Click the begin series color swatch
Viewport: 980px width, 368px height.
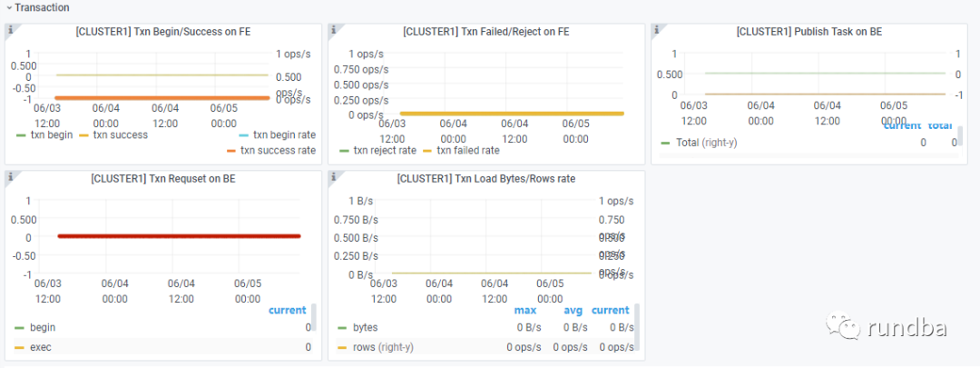coord(20,327)
